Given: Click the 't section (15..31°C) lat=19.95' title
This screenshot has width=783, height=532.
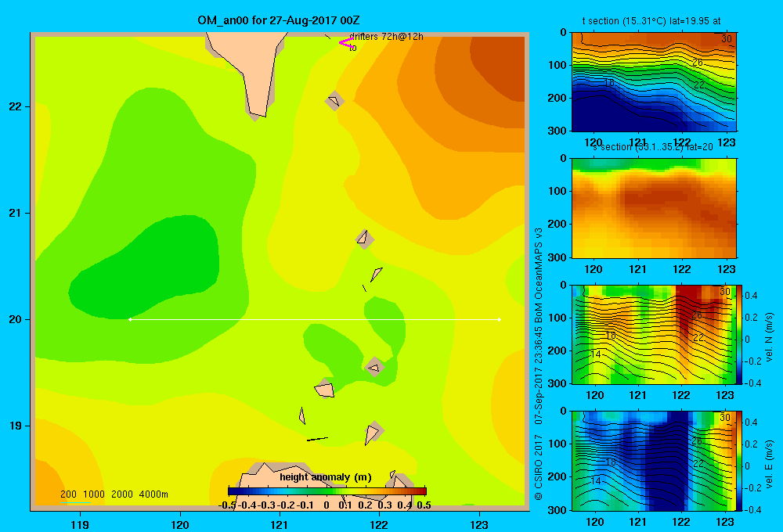Looking at the screenshot, I should point(651,21).
